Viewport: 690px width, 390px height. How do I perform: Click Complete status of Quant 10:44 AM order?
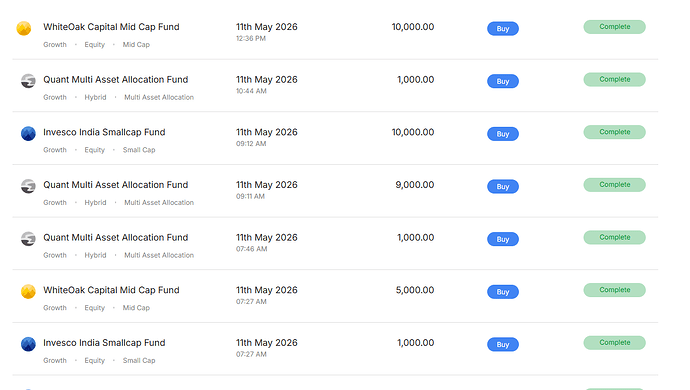pos(614,79)
